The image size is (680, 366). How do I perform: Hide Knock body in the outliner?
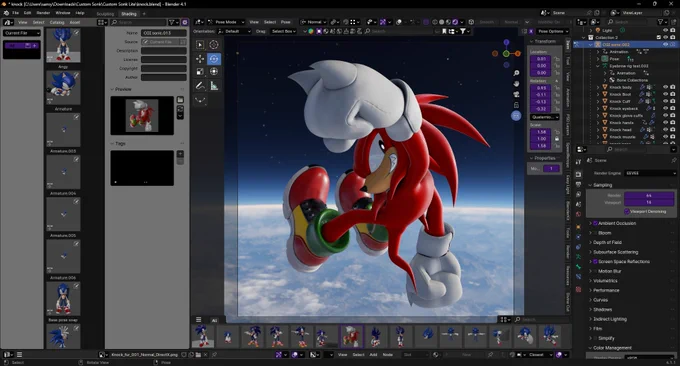tap(665, 87)
